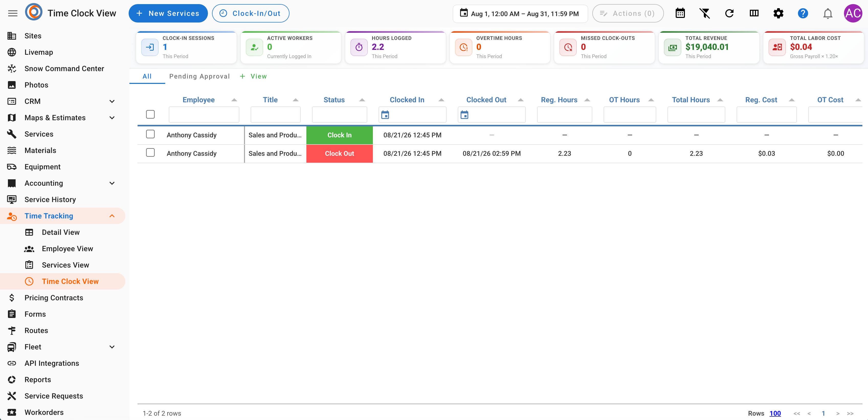Viewport: 868px width, 420px height.
Task: Click the Clock-In/Out button
Action: 250,14
